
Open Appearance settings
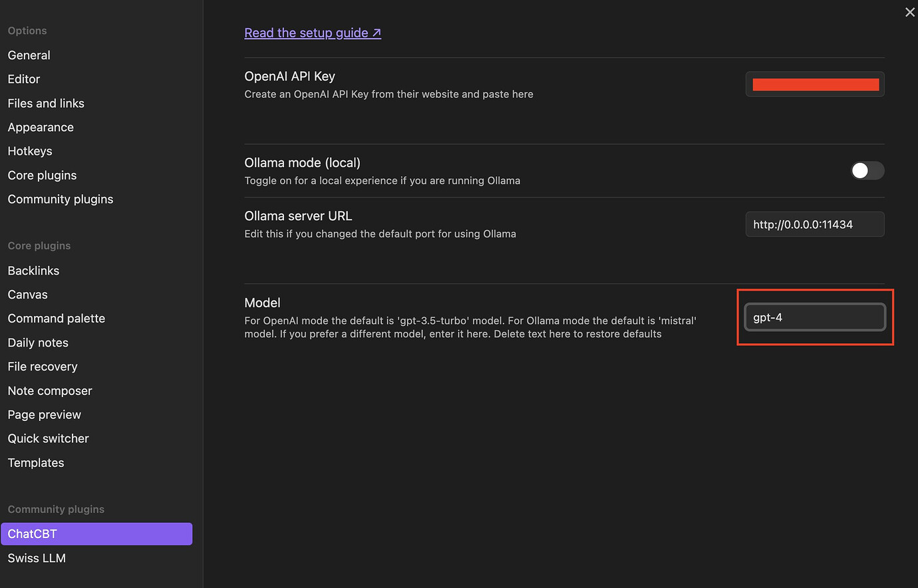[41, 127]
